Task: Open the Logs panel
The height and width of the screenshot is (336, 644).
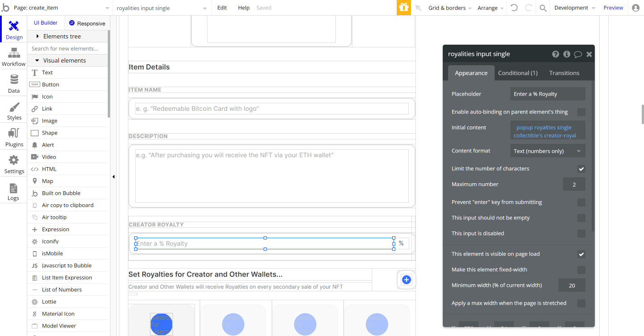Action: pos(13,191)
